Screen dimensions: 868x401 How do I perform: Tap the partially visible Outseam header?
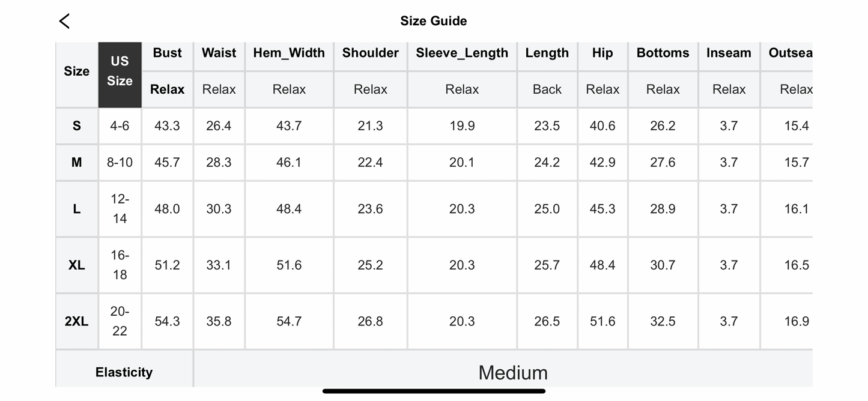[790, 53]
